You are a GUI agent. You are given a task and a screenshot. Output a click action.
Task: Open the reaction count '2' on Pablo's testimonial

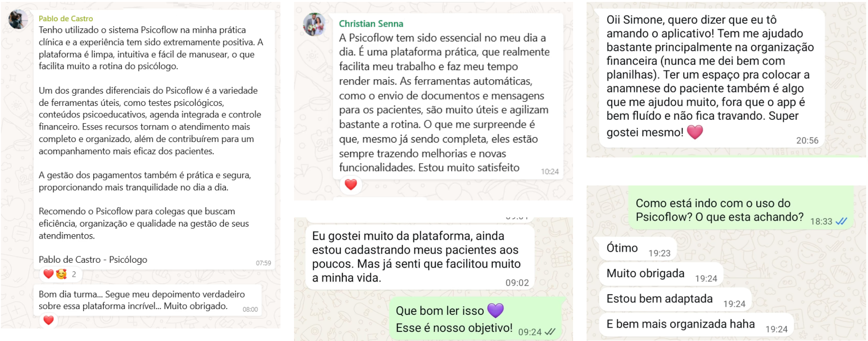(74, 274)
